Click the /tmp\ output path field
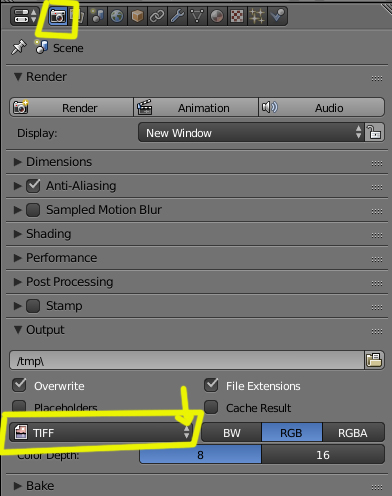The height and width of the screenshot is (496, 392). click(x=187, y=360)
